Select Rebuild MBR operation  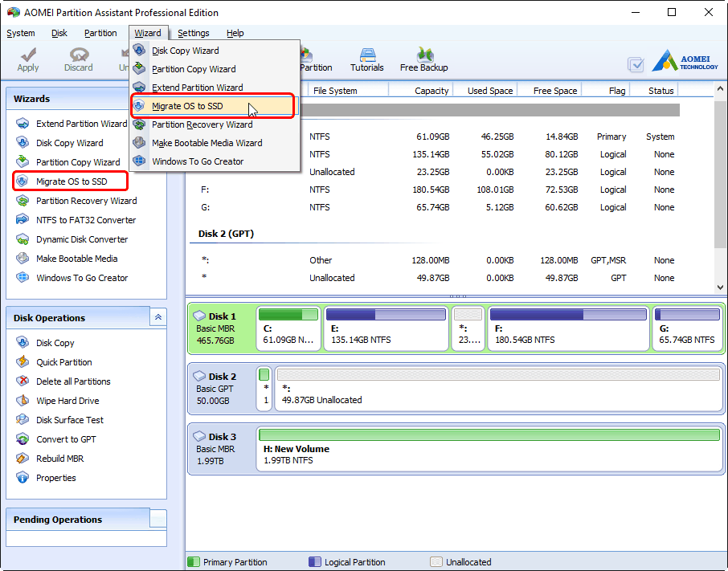coord(50,459)
